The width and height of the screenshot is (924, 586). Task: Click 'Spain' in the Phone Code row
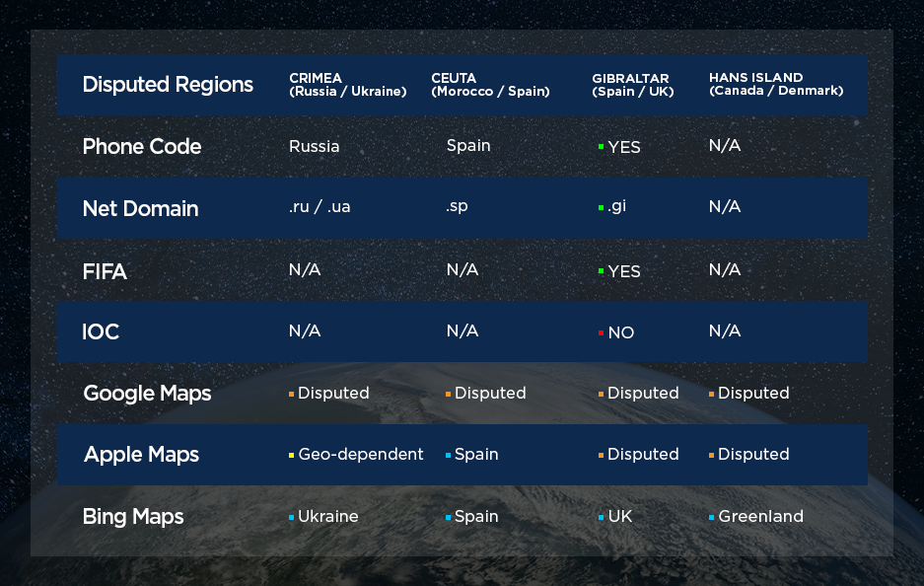[x=468, y=146]
